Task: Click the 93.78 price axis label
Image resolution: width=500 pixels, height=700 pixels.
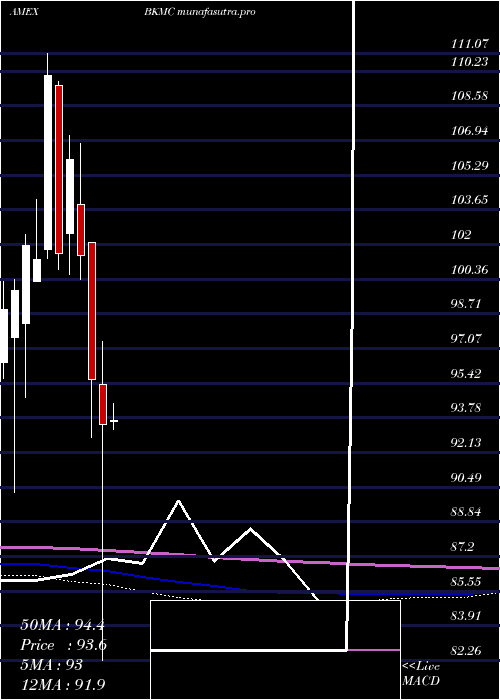Action: click(467, 408)
